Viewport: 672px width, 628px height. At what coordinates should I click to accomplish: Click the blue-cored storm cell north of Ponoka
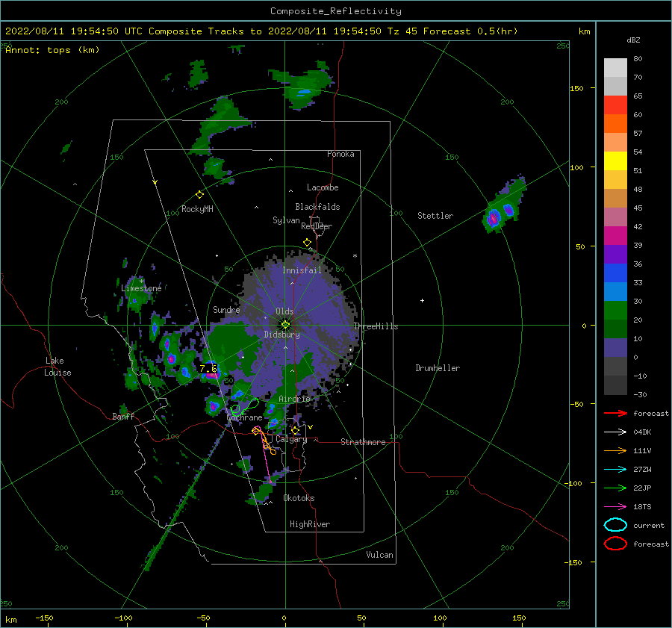(x=303, y=91)
